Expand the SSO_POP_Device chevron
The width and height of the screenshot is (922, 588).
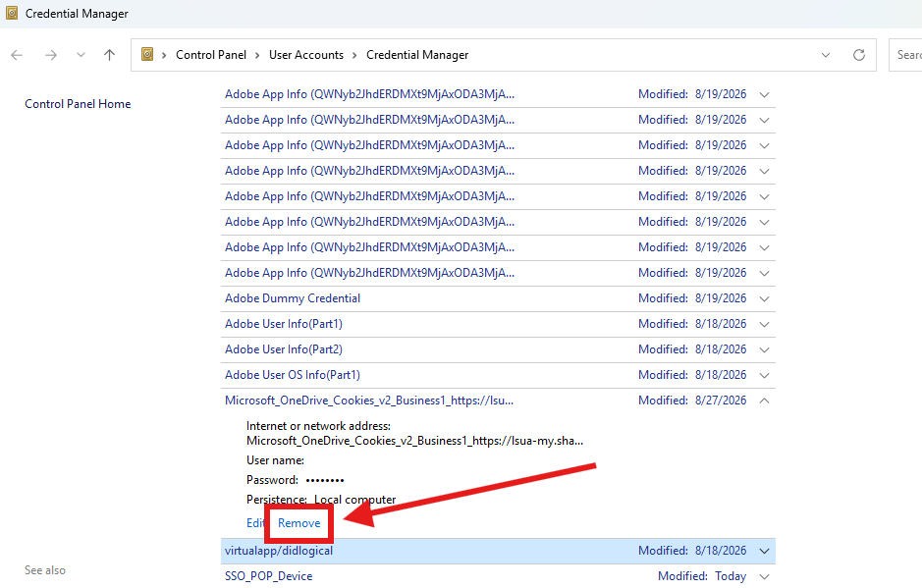pyautogui.click(x=765, y=576)
